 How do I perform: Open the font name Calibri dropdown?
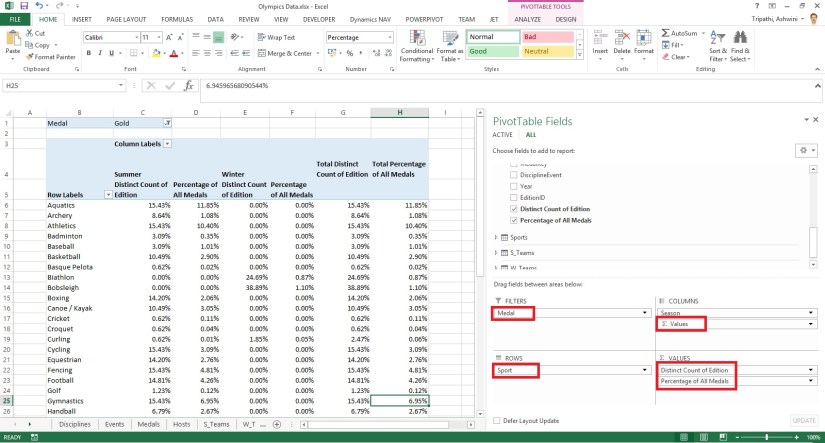[137, 37]
